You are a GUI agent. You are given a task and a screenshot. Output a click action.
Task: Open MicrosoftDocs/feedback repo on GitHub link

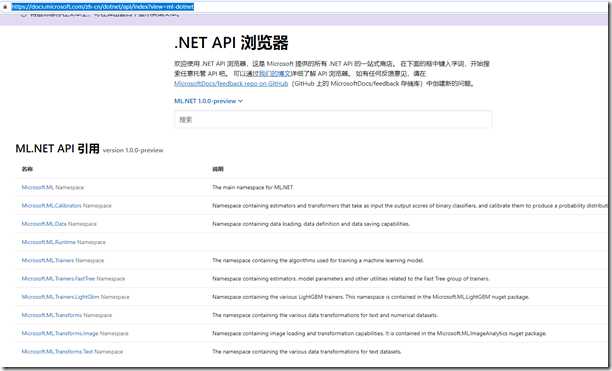[231, 83]
